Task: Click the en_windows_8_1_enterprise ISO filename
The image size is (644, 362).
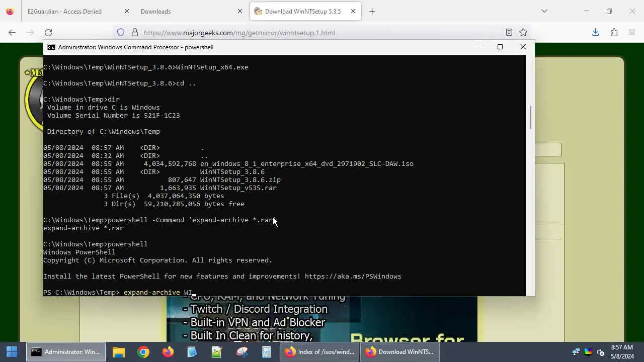Action: (307, 163)
